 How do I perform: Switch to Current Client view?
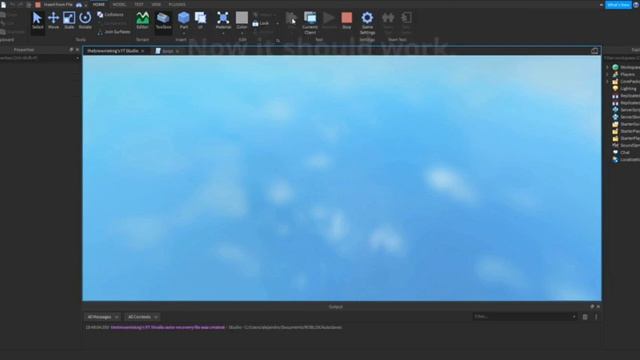pos(310,23)
